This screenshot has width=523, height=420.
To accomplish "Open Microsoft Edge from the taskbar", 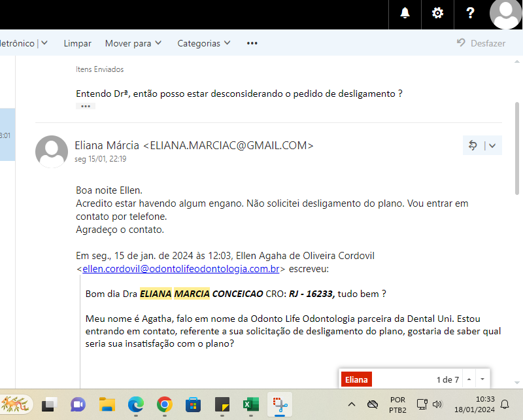I will [135, 404].
